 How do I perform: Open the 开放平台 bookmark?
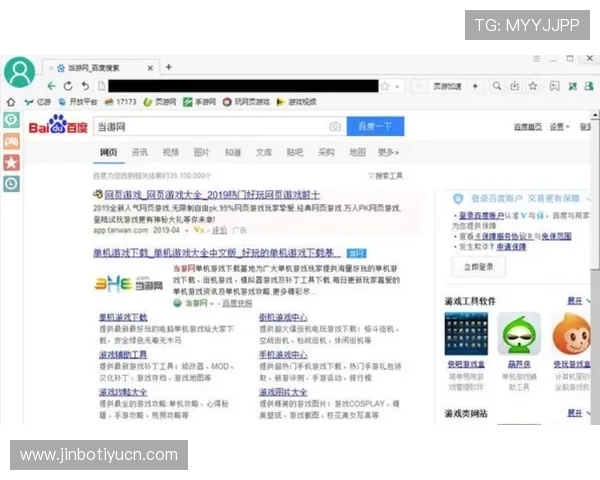[x=78, y=102]
